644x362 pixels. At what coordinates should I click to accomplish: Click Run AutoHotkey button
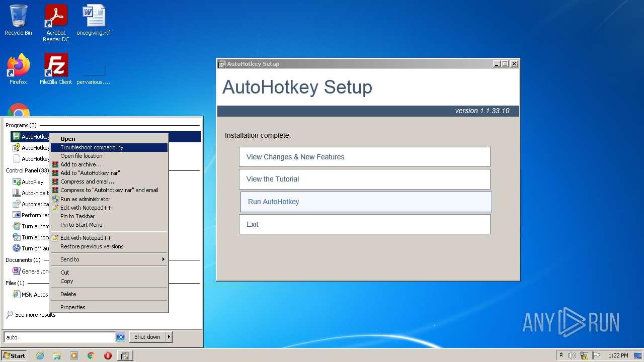366,202
